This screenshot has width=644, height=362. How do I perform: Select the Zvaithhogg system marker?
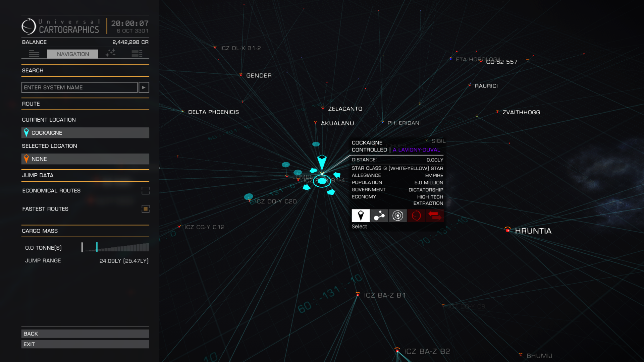pos(497,112)
